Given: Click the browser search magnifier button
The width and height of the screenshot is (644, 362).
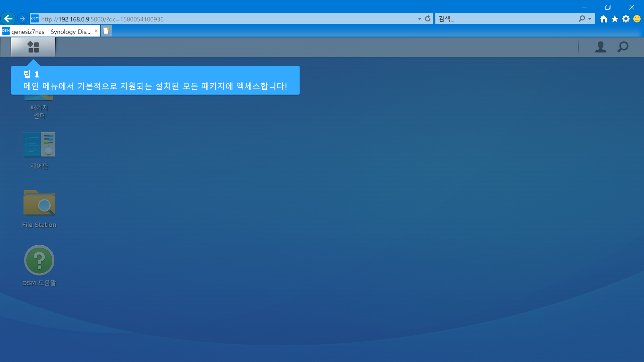Looking at the screenshot, I should click(x=582, y=19).
